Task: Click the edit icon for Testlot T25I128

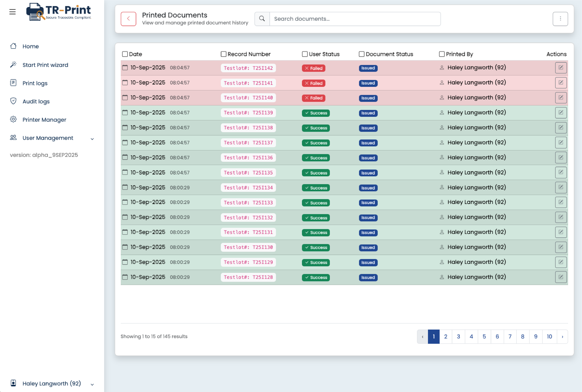Action: click(x=561, y=277)
